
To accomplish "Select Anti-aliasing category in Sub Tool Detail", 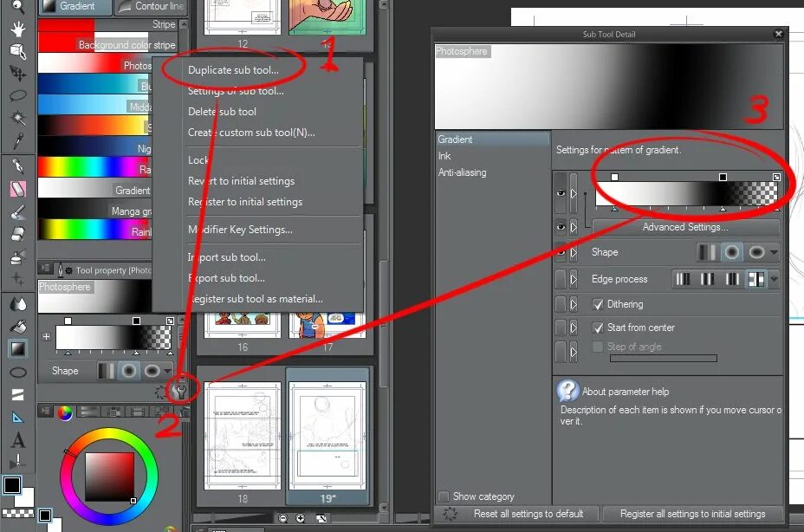I will (462, 172).
